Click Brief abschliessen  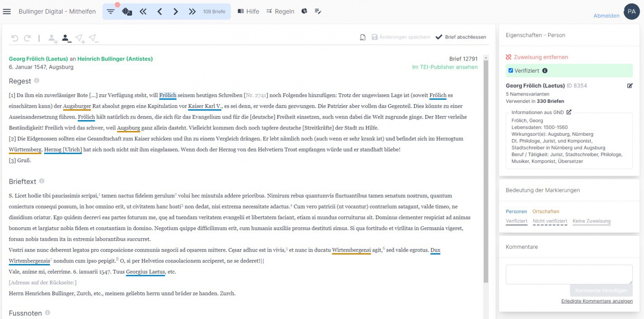point(461,37)
